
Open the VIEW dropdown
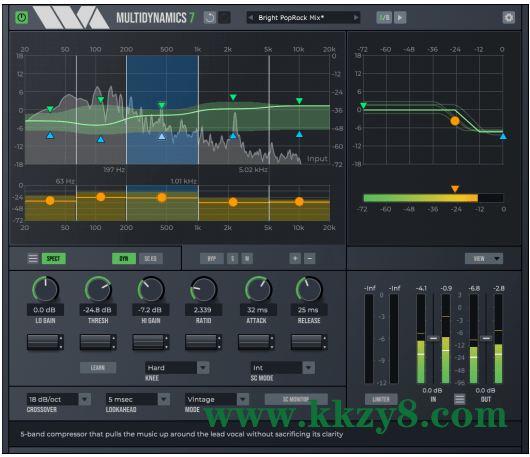[x=484, y=259]
